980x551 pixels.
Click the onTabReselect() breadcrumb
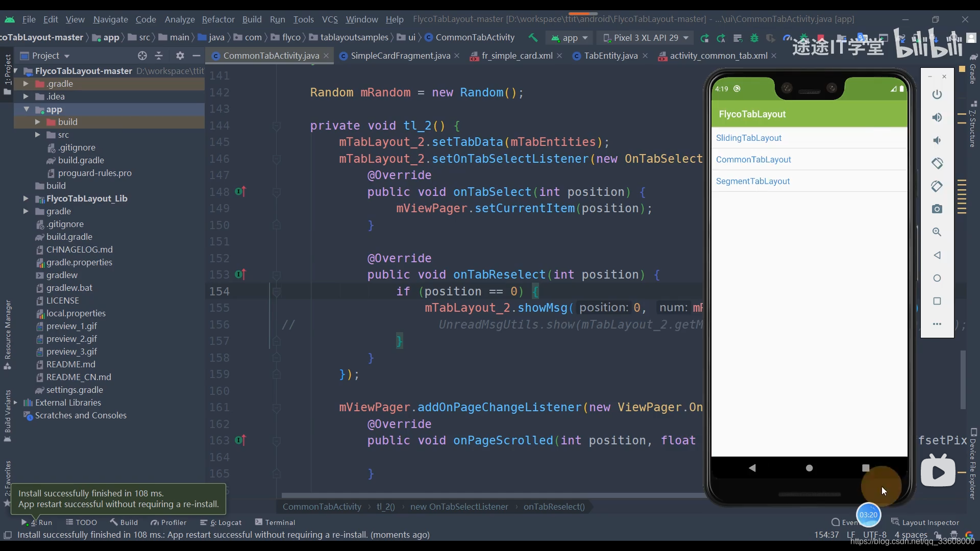pyautogui.click(x=554, y=507)
